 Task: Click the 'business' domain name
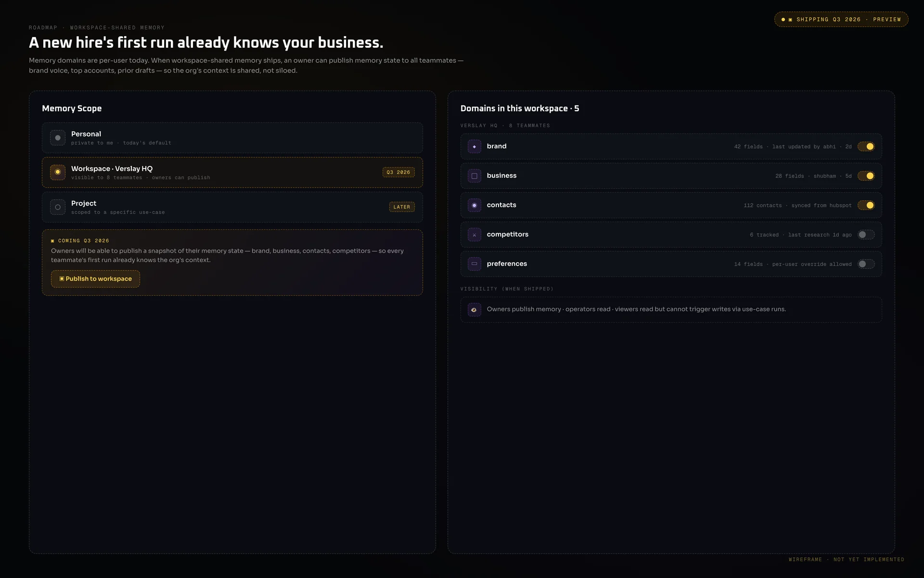501,175
